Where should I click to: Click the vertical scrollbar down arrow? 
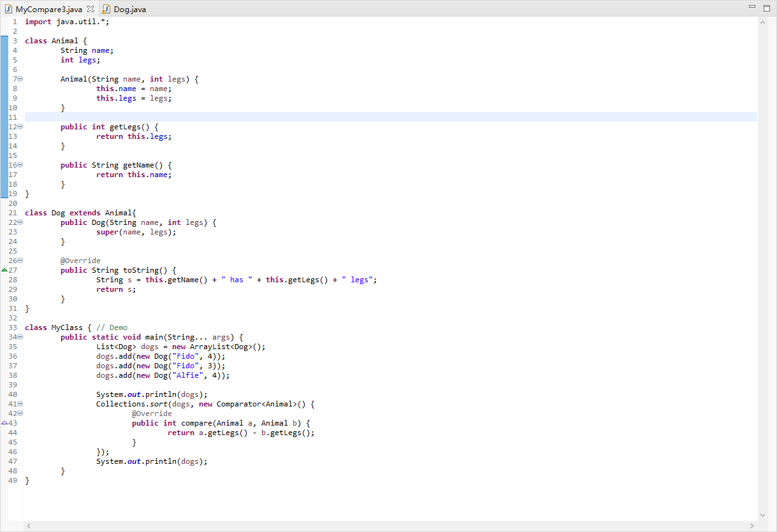click(x=762, y=515)
